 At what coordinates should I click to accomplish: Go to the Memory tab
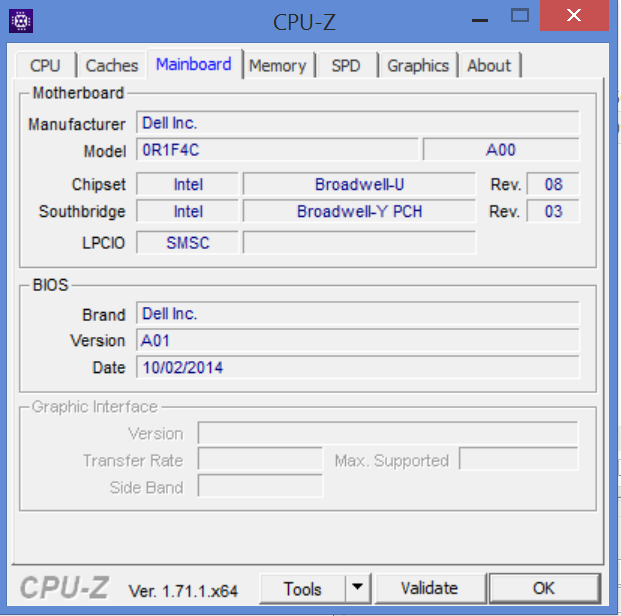pos(278,65)
